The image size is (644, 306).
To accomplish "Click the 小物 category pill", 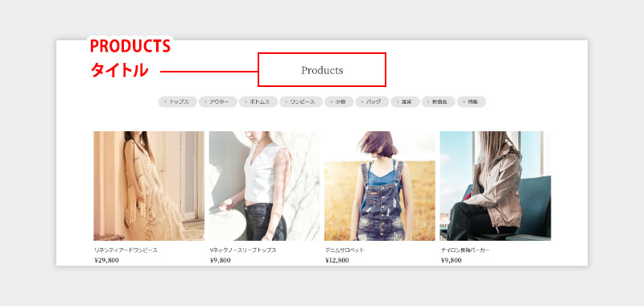I will (x=339, y=101).
